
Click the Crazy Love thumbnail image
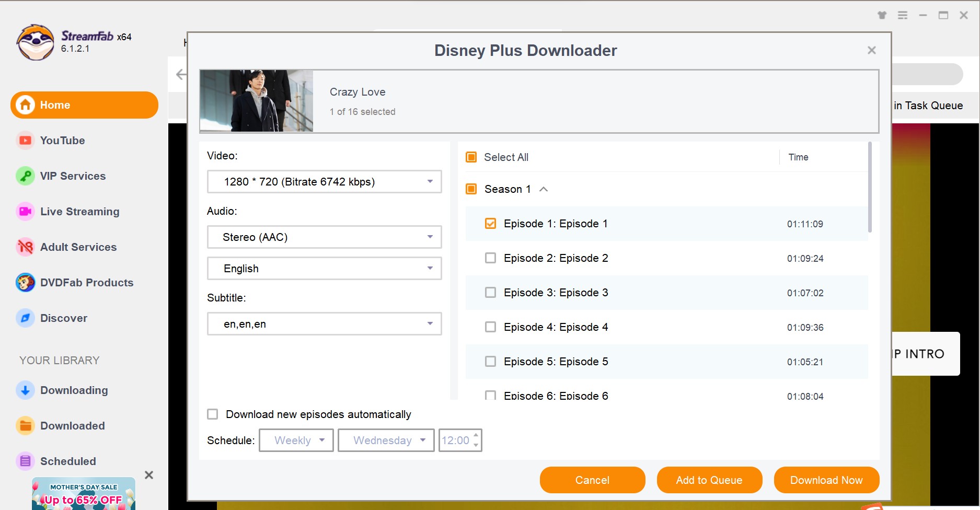(x=257, y=101)
